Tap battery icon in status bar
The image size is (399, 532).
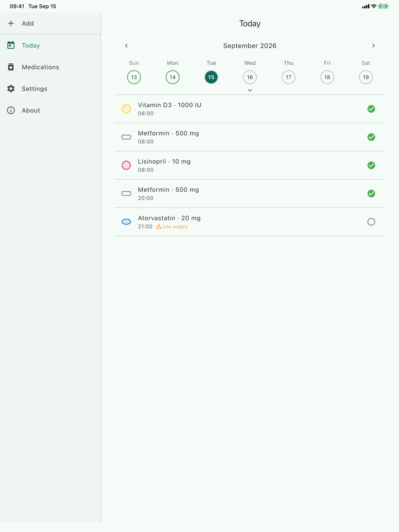tap(384, 6)
